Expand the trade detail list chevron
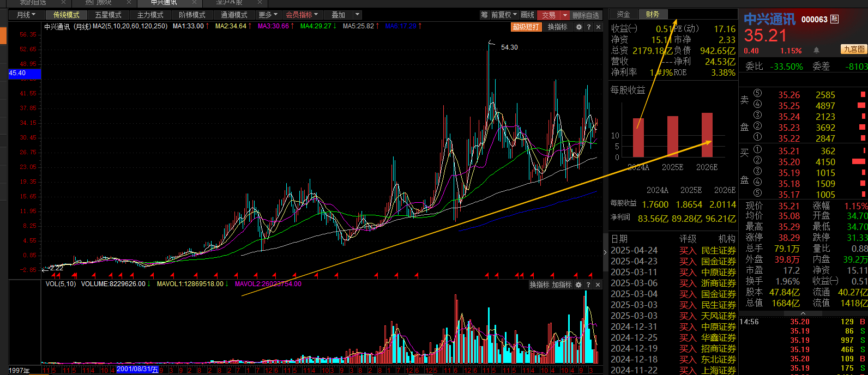This screenshot has width=868, height=375. pyautogui.click(x=803, y=313)
